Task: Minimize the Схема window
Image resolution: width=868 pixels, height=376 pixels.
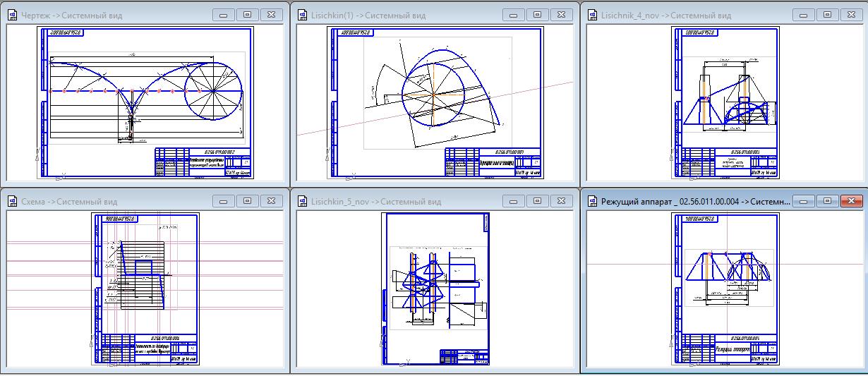Action: click(224, 201)
